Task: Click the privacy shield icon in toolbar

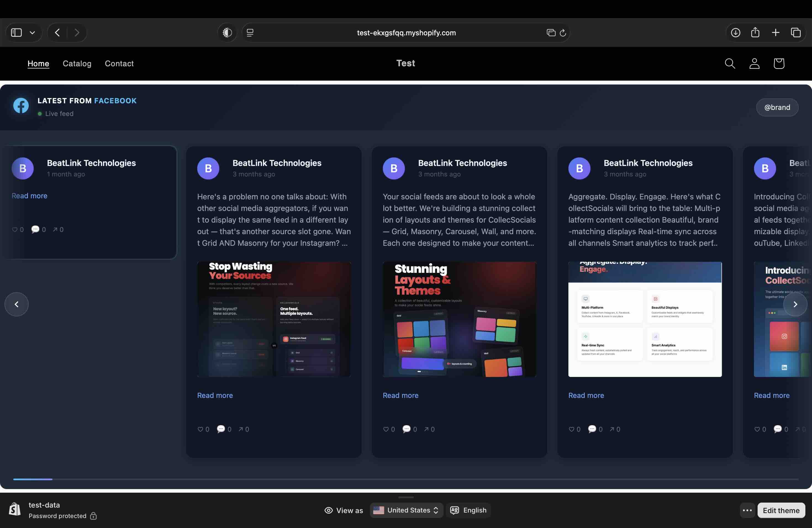Action: (227, 33)
